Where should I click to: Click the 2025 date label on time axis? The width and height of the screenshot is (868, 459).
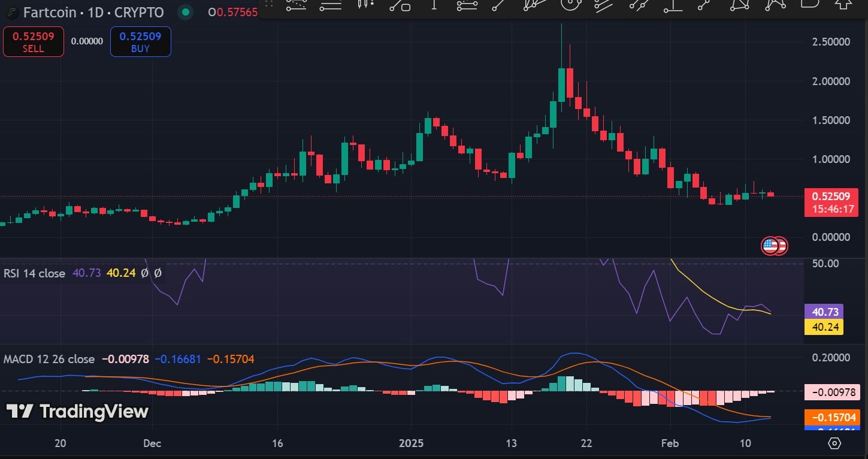coord(411,443)
